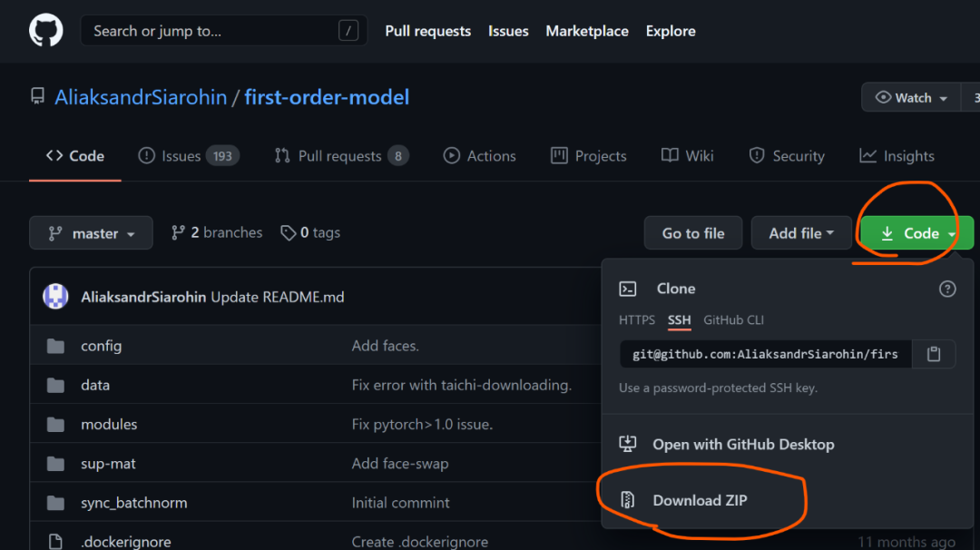Open the 'Add faces.' commit message

pyautogui.click(x=385, y=346)
